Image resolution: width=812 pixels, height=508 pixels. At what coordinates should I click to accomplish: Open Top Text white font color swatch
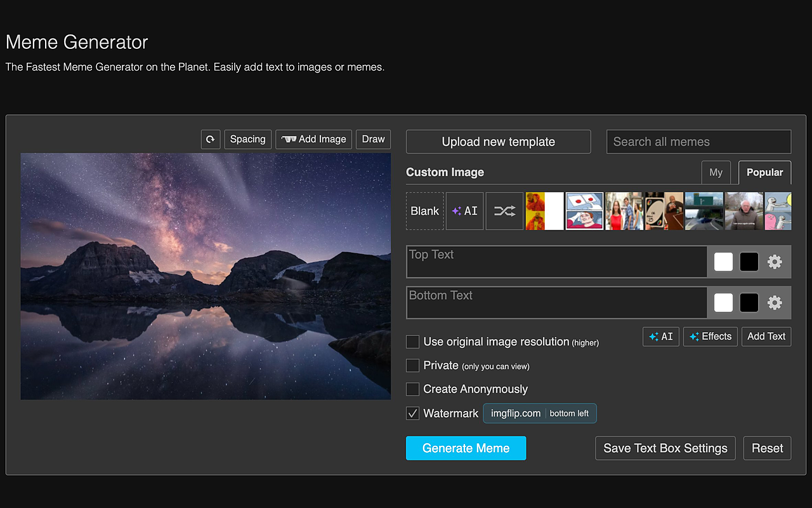pos(724,262)
